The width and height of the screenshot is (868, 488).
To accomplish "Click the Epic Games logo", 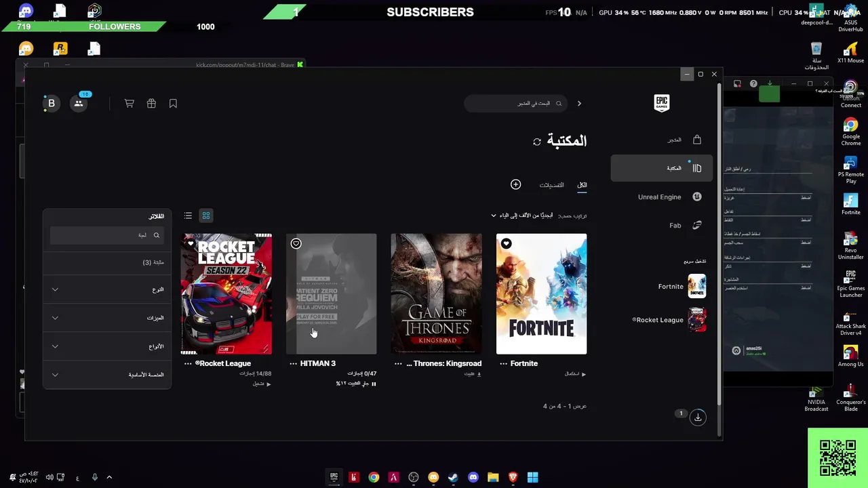I will coord(661,102).
